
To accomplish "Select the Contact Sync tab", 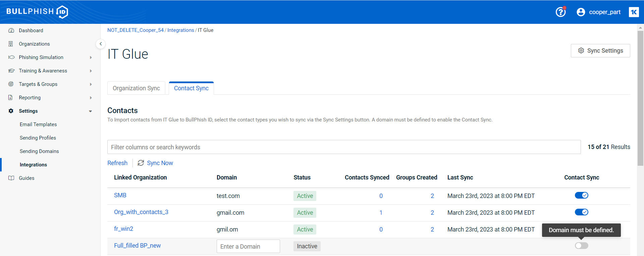I will tap(191, 88).
